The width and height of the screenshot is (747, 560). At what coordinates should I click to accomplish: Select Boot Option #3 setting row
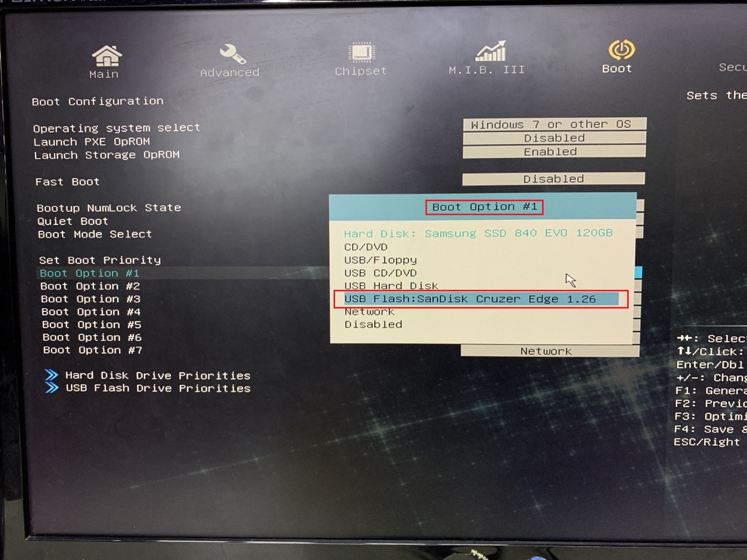click(x=91, y=299)
